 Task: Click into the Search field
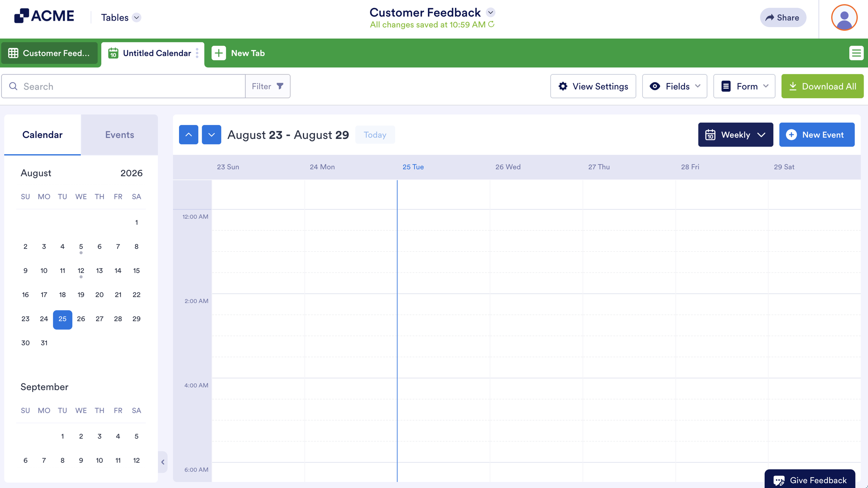(x=123, y=86)
